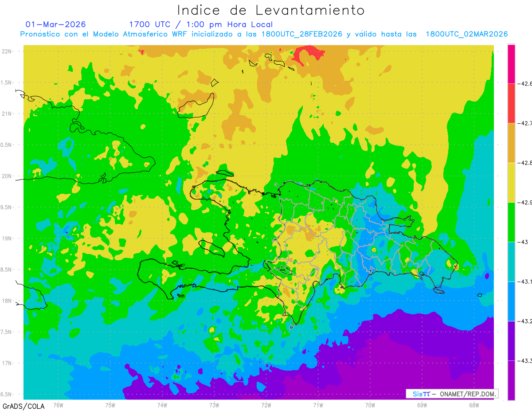The image size is (532, 411).
Task: Click the time '1700 UTC / 1:00 pm Hora Local'
Action: click(201, 24)
